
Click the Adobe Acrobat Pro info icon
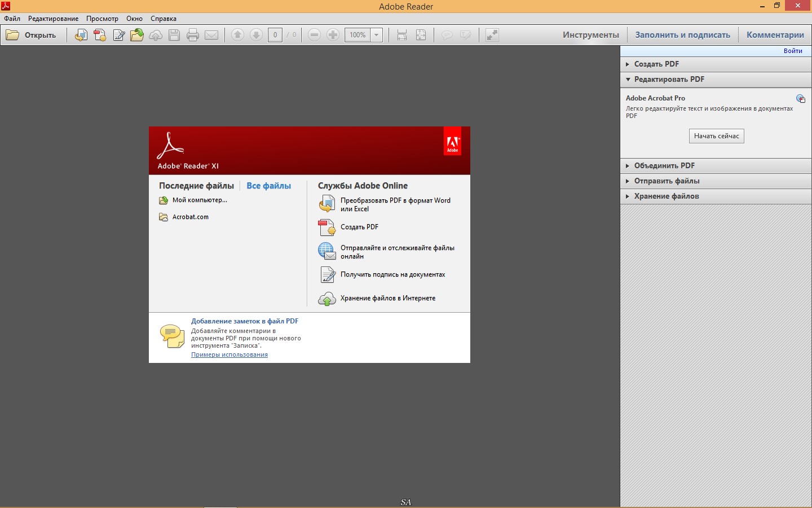801,99
